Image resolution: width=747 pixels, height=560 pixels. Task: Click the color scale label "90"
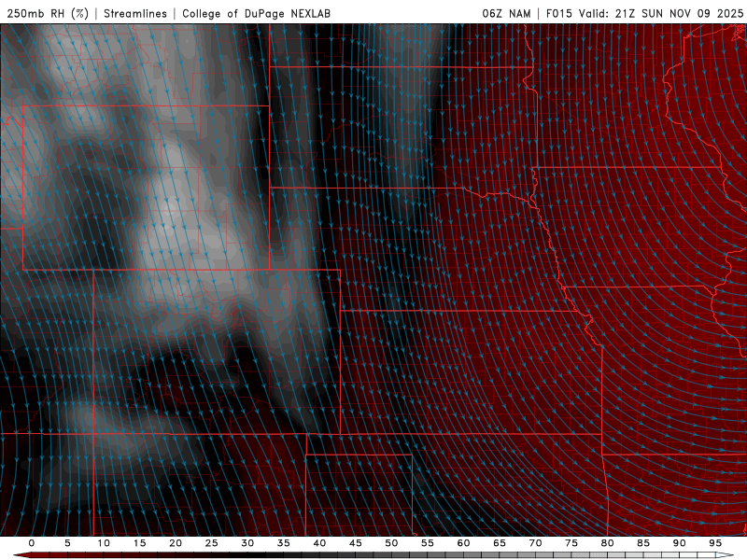pos(680,543)
